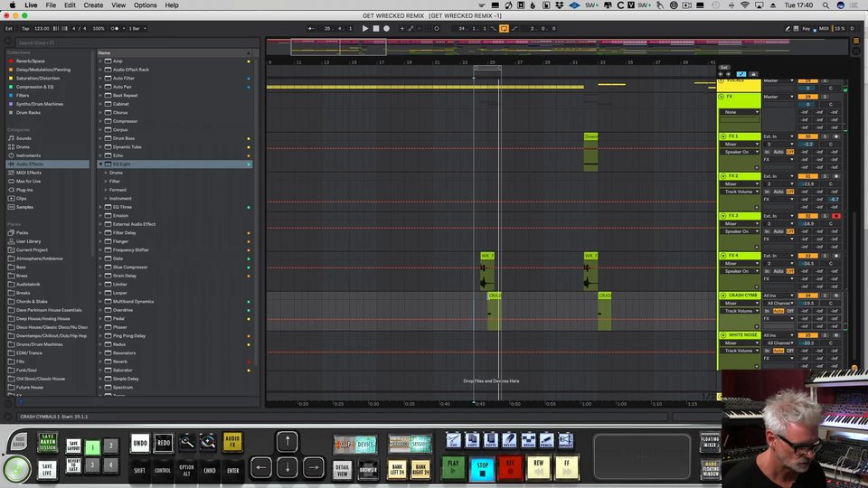Set FX 1 monitor to Auto
The width and height of the screenshot is (868, 488).
click(x=778, y=152)
